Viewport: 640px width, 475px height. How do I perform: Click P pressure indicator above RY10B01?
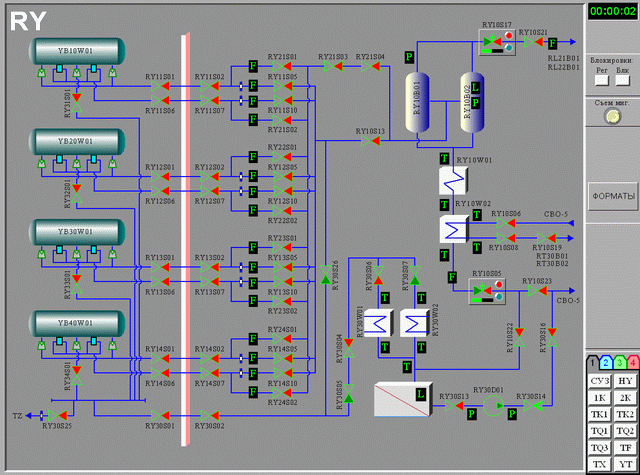pyautogui.click(x=409, y=57)
